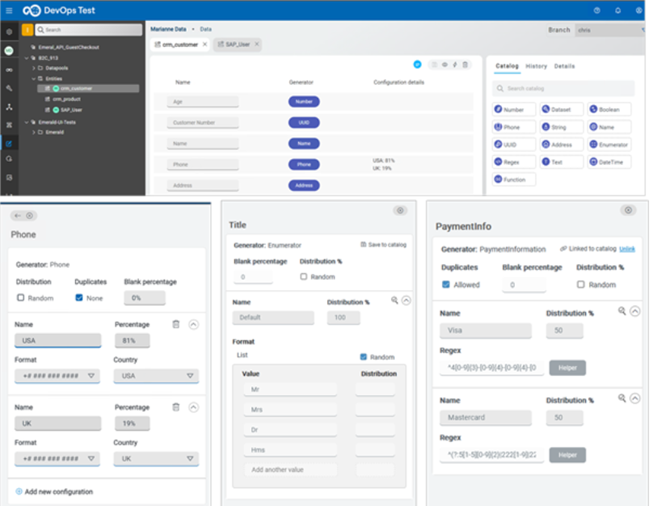Click the hamburger menu icon

9,10
